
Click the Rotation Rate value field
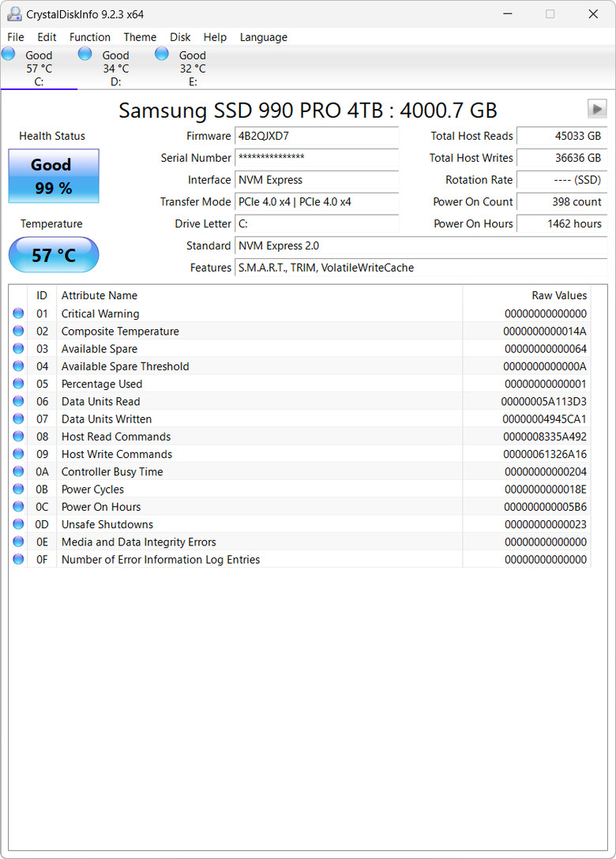tap(562, 180)
